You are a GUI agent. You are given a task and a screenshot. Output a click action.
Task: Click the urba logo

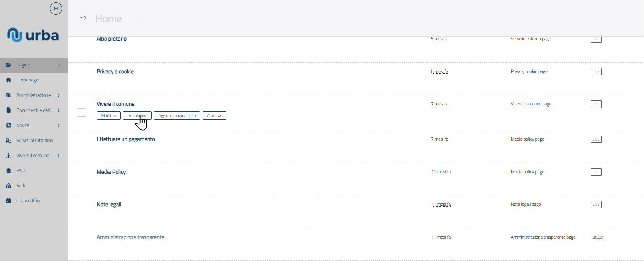(33, 35)
